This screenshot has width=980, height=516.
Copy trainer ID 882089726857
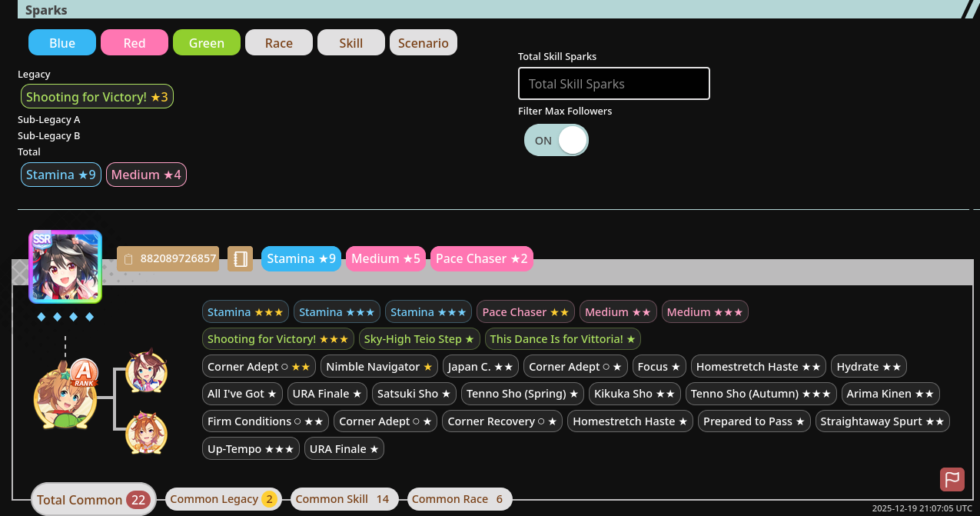click(x=168, y=258)
